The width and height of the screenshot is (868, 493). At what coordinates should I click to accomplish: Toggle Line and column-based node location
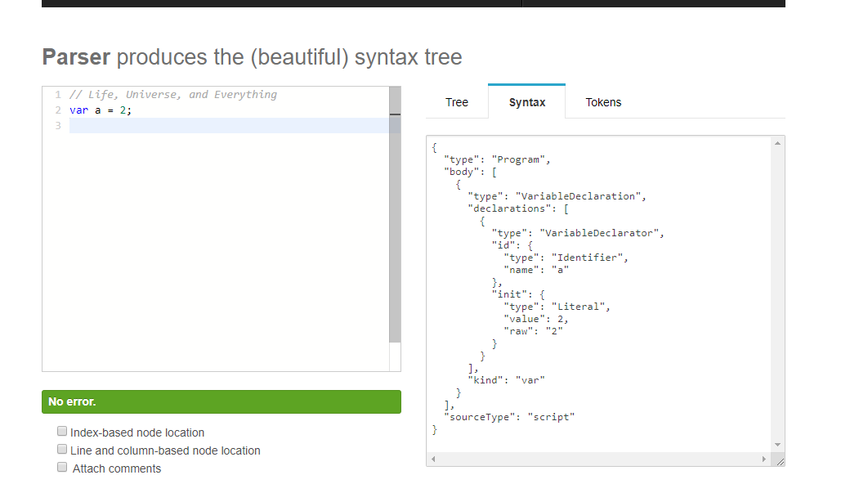coord(62,449)
